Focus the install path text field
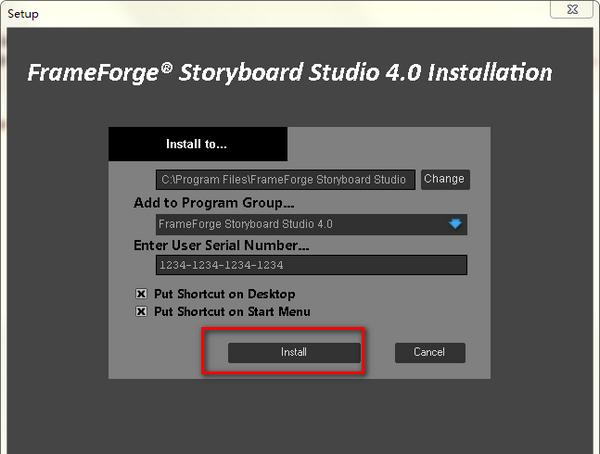The height and width of the screenshot is (454, 600). 285,180
